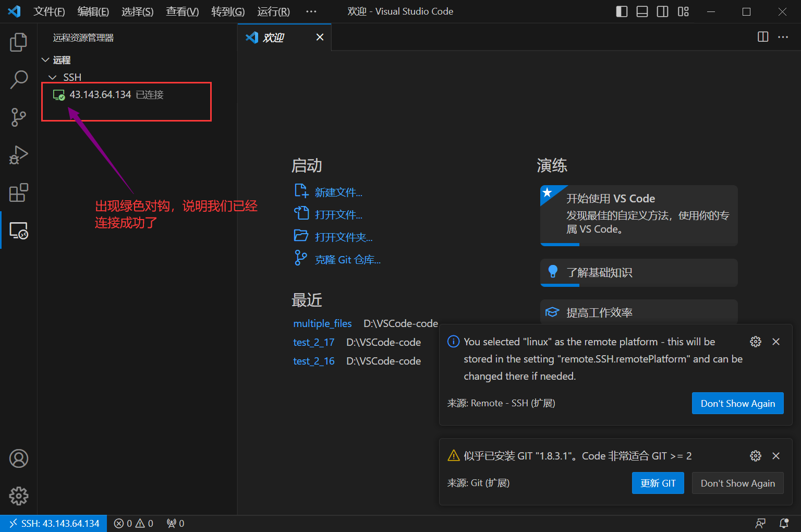Click the 新建文件 icon
Screen dimensions: 801x532
[x=301, y=191]
